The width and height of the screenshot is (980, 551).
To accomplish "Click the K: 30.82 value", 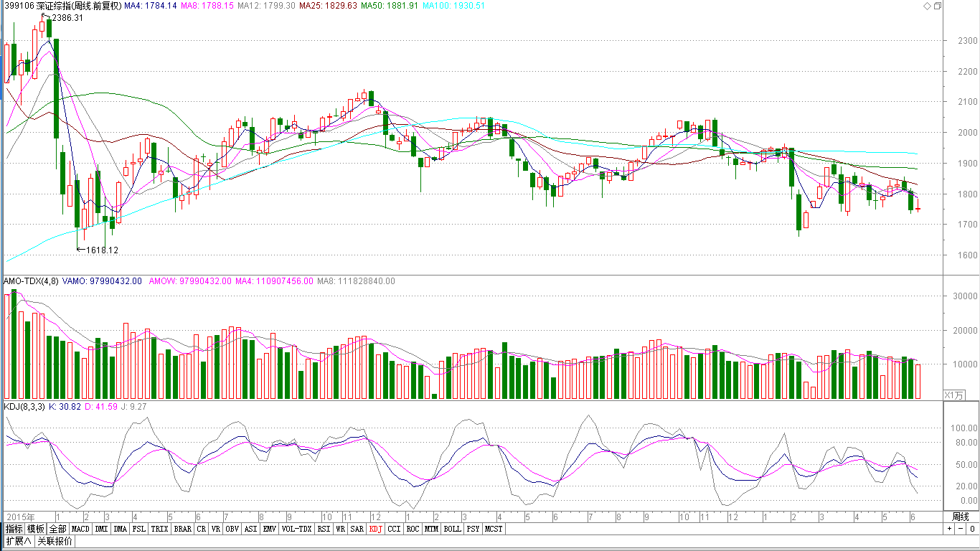I will [x=65, y=406].
